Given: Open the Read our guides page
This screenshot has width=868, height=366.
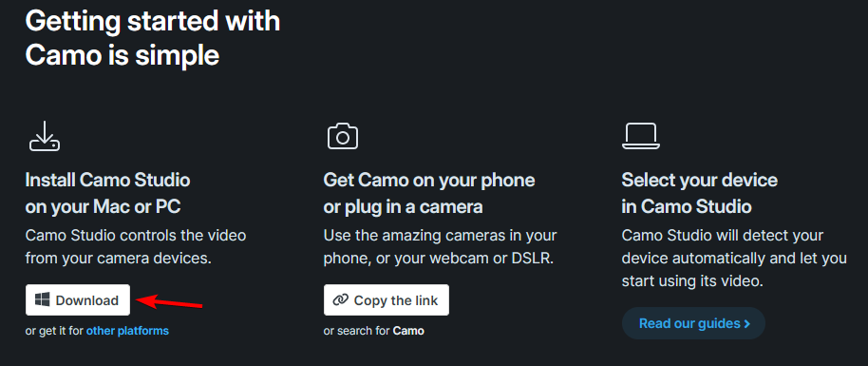Looking at the screenshot, I should [693, 323].
